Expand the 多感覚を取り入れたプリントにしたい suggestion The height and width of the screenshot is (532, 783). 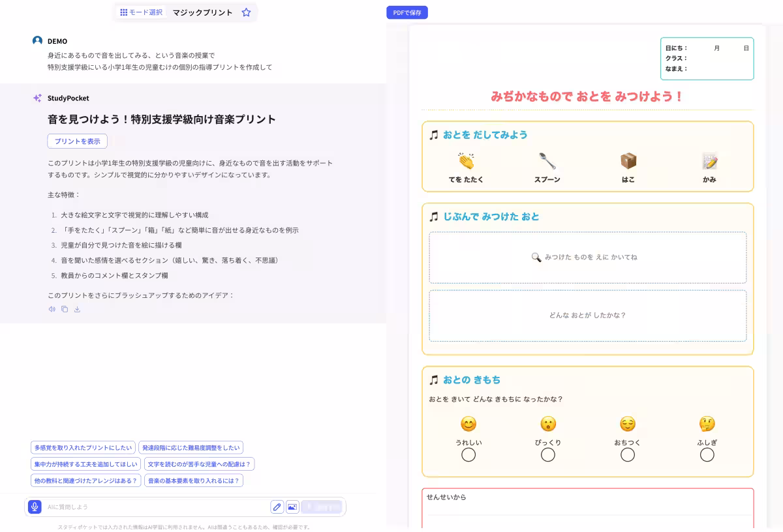(x=83, y=447)
